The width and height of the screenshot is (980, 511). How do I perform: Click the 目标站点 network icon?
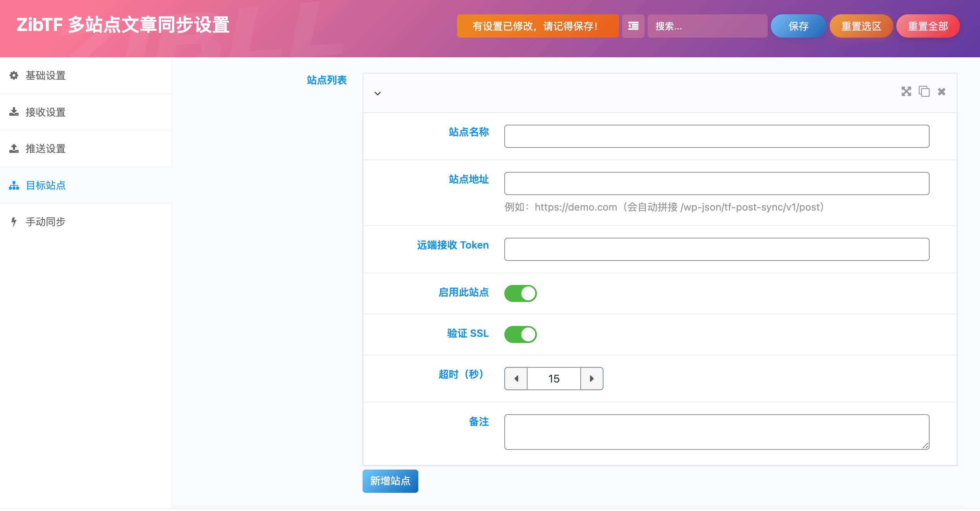coord(14,186)
